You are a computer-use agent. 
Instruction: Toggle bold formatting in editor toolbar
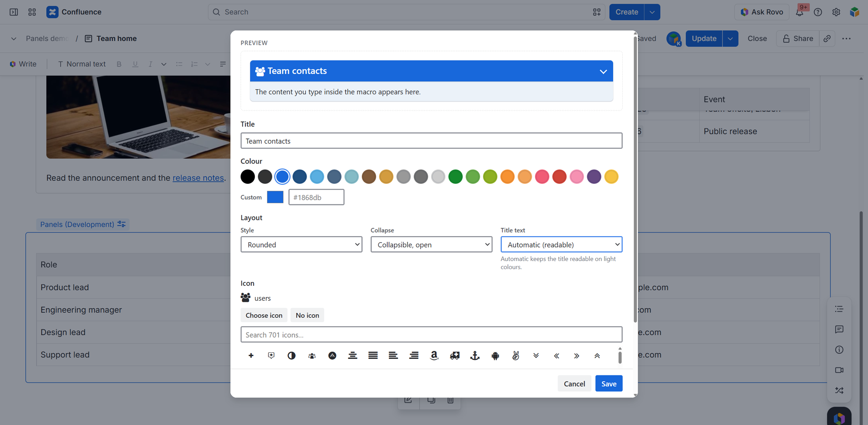[x=119, y=64]
